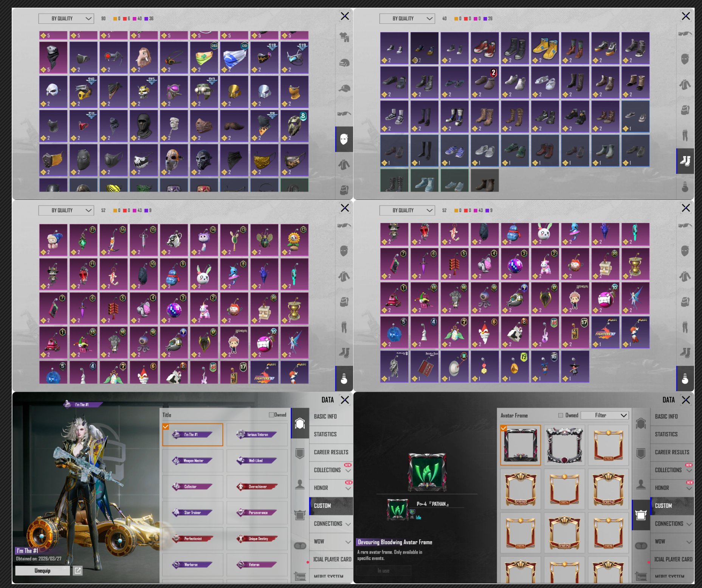Choose the mustache item in masks inventory

(x=234, y=126)
